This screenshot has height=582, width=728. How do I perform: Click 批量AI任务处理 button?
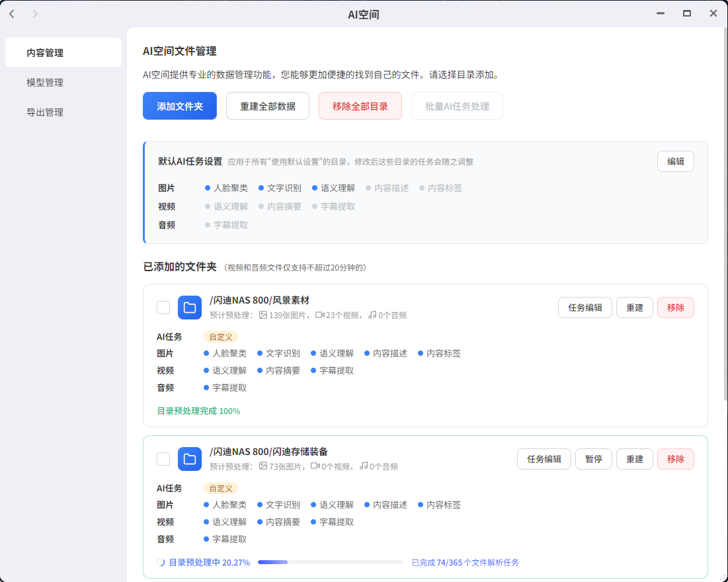coord(458,106)
